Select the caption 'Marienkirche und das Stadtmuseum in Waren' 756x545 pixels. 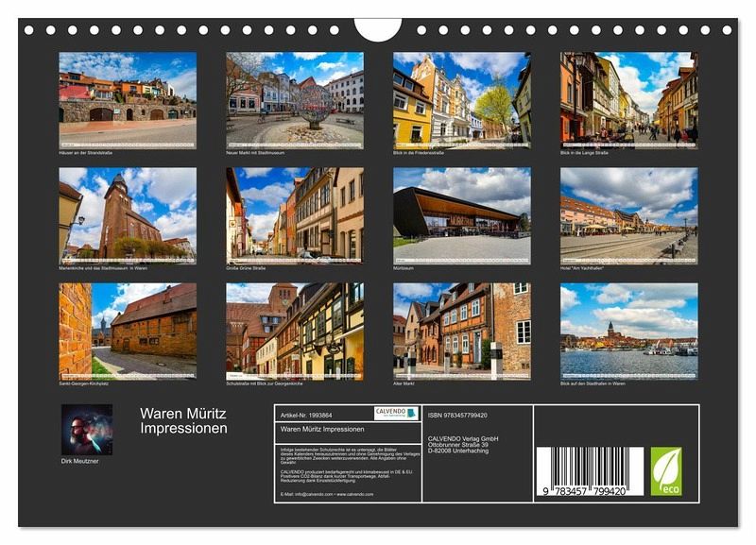[x=103, y=268]
